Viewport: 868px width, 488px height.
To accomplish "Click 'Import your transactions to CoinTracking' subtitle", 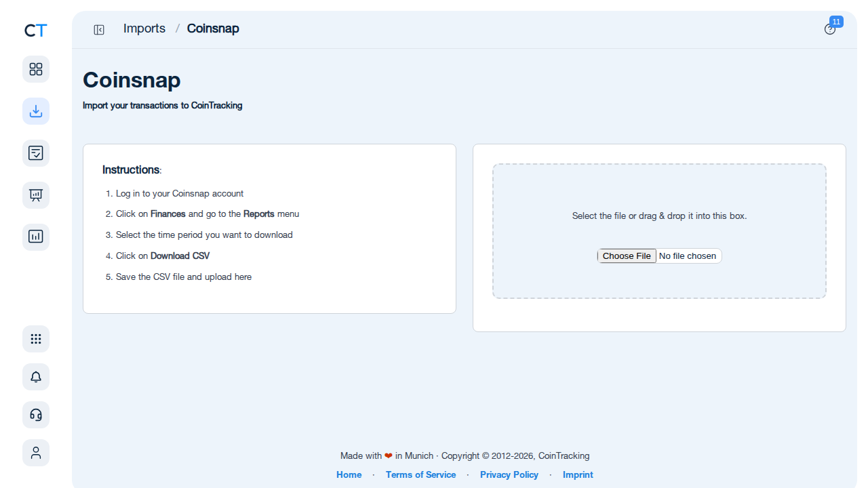I will 163,106.
